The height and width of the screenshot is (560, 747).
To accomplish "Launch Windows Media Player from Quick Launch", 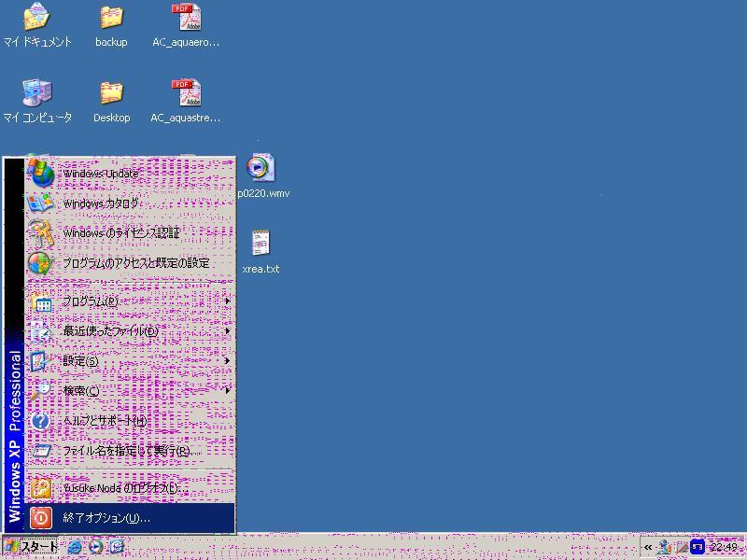I will (96, 547).
